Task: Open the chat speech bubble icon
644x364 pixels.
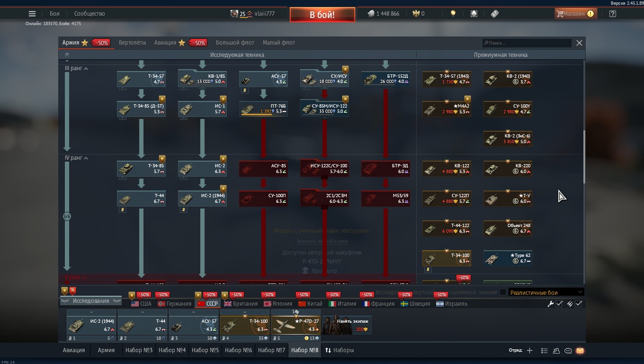Action: (x=568, y=351)
